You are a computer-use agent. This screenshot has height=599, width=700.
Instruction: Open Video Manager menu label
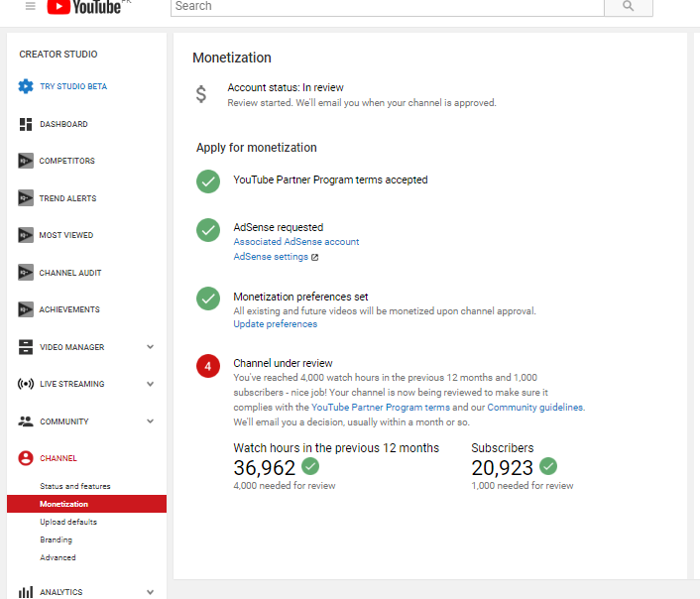(x=71, y=347)
